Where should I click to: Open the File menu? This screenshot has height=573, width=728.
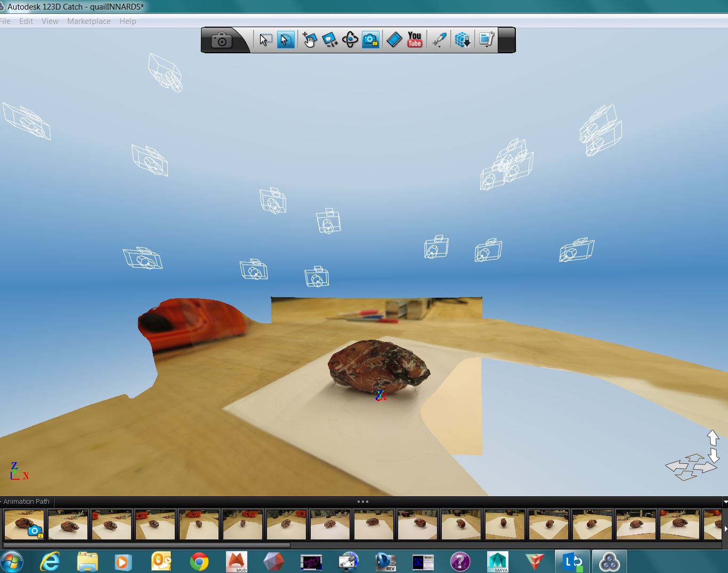pos(5,21)
